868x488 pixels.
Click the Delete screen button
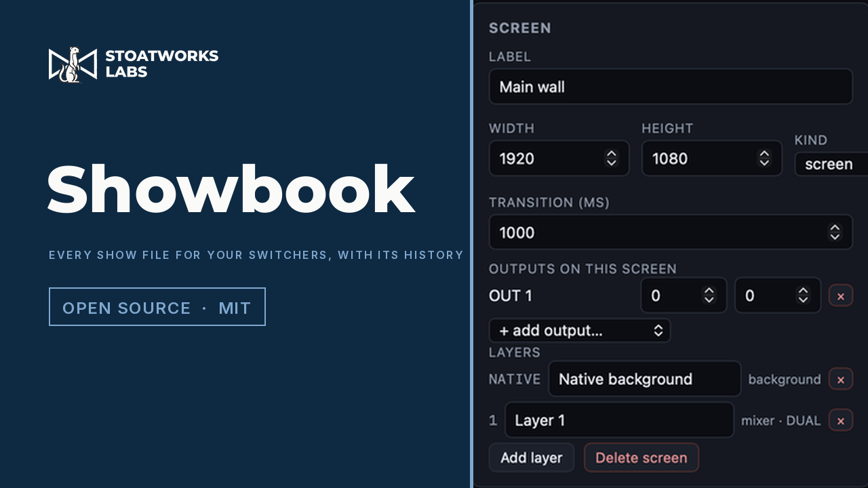[642, 457]
